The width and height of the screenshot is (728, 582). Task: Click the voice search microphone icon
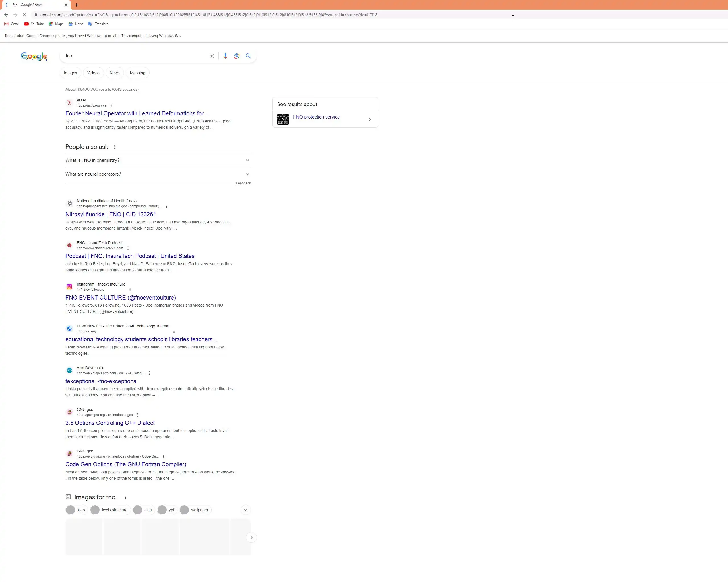click(x=225, y=56)
